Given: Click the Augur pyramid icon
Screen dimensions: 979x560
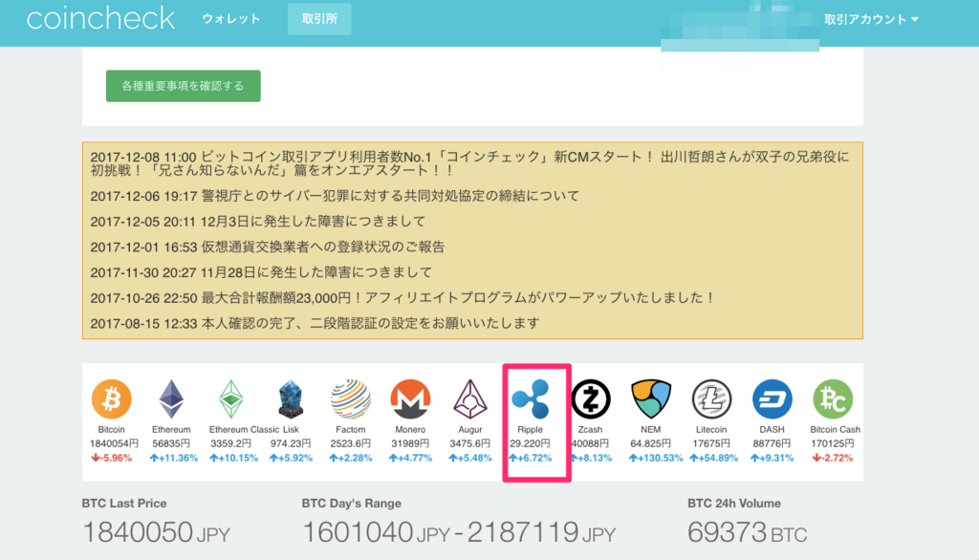Looking at the screenshot, I should 469,399.
